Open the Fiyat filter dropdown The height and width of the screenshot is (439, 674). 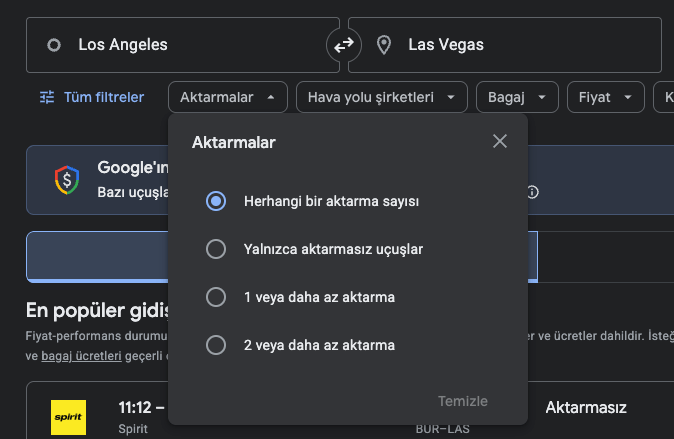coord(604,97)
